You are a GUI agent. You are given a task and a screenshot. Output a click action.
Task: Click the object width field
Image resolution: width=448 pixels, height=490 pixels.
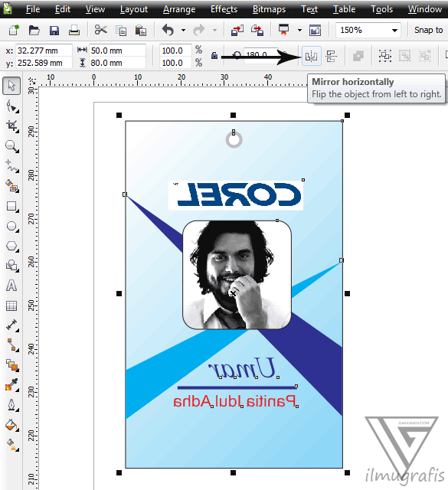(x=117, y=51)
